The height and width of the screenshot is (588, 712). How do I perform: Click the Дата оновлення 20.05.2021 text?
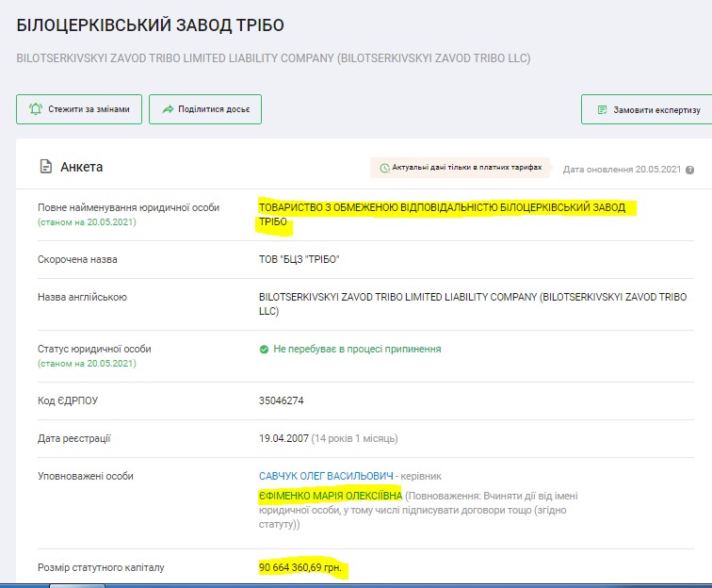622,171
